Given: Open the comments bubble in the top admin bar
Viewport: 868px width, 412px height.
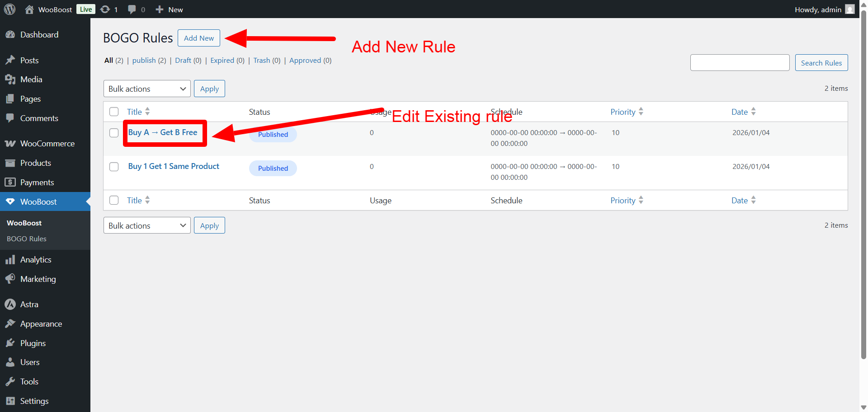Looking at the screenshot, I should 132,9.
